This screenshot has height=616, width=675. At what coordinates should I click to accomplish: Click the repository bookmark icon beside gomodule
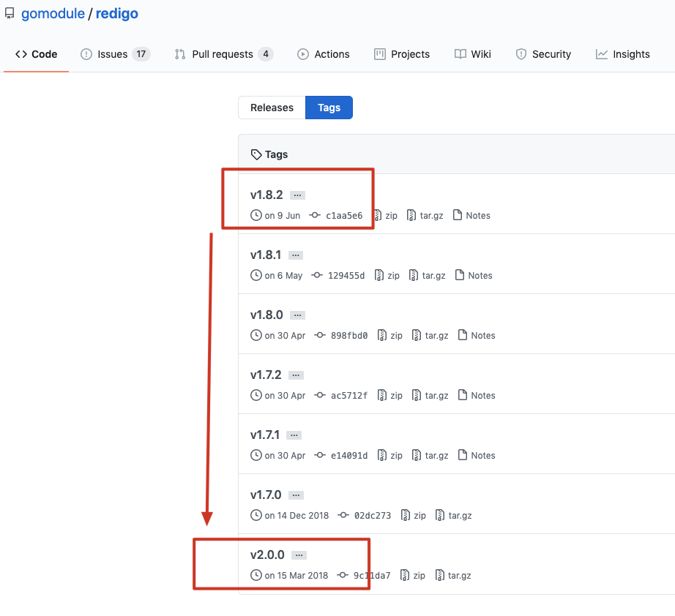tap(9, 13)
